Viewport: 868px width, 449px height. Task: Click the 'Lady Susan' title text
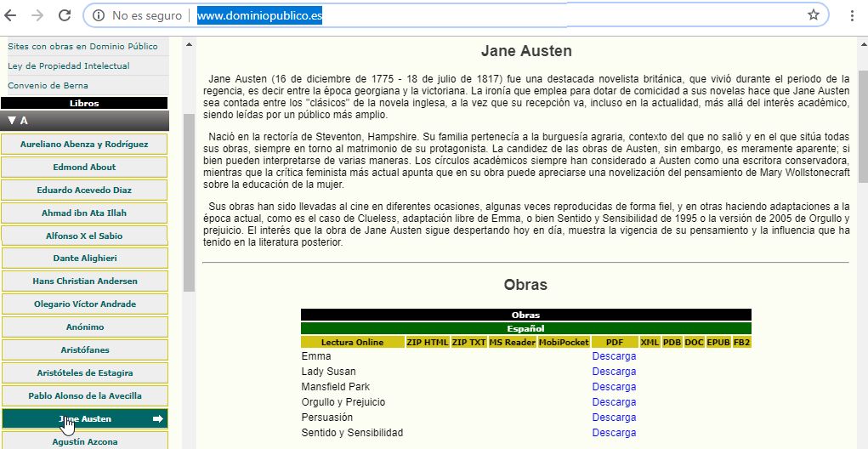pyautogui.click(x=328, y=372)
